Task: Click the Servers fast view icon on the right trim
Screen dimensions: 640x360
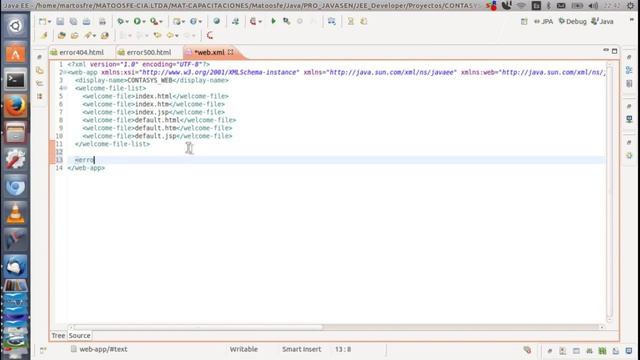Action: (x=629, y=119)
